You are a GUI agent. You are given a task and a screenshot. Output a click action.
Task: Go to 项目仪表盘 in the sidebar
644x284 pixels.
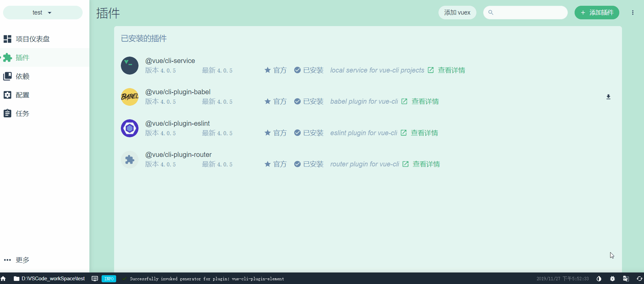[45, 39]
